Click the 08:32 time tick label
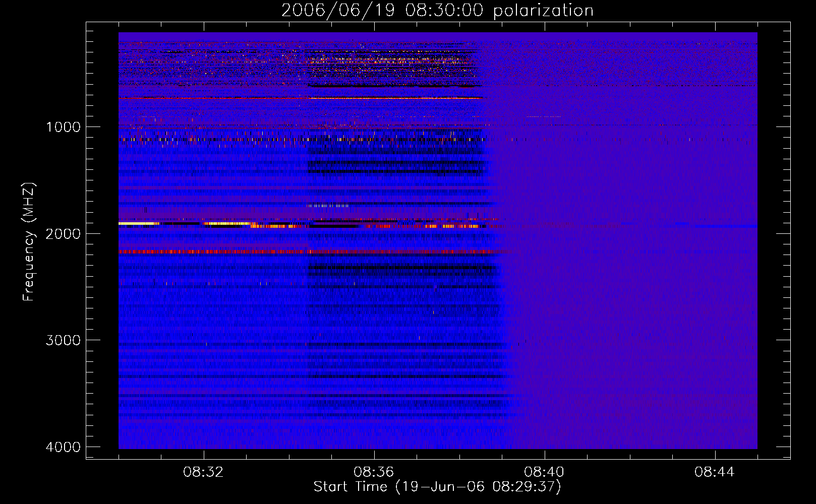This screenshot has height=504, width=816. [x=203, y=472]
